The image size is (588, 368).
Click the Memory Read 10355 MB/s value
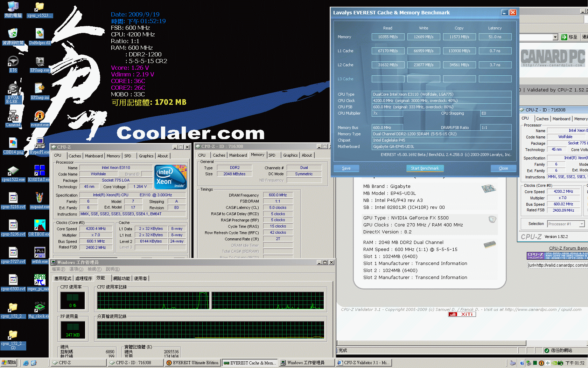[388, 37]
